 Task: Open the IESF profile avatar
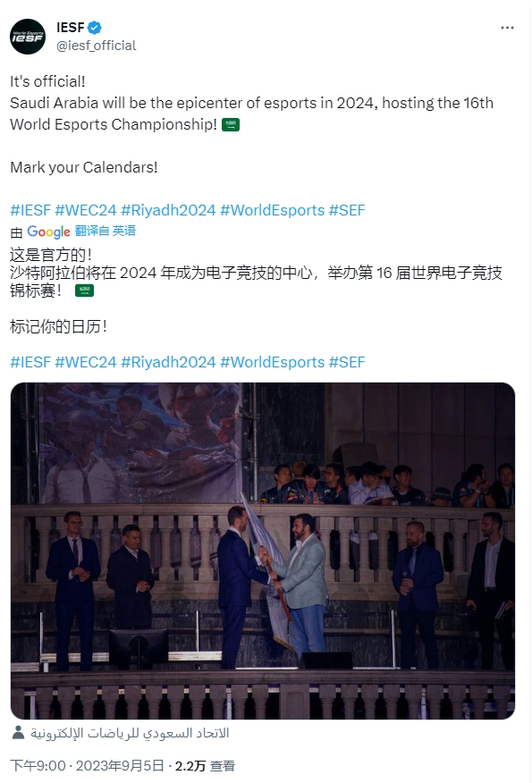(x=28, y=37)
